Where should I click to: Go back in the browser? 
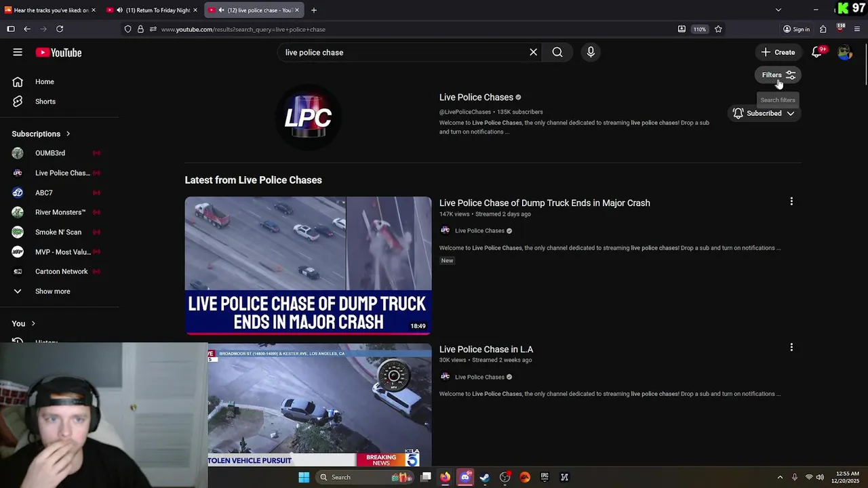[27, 29]
